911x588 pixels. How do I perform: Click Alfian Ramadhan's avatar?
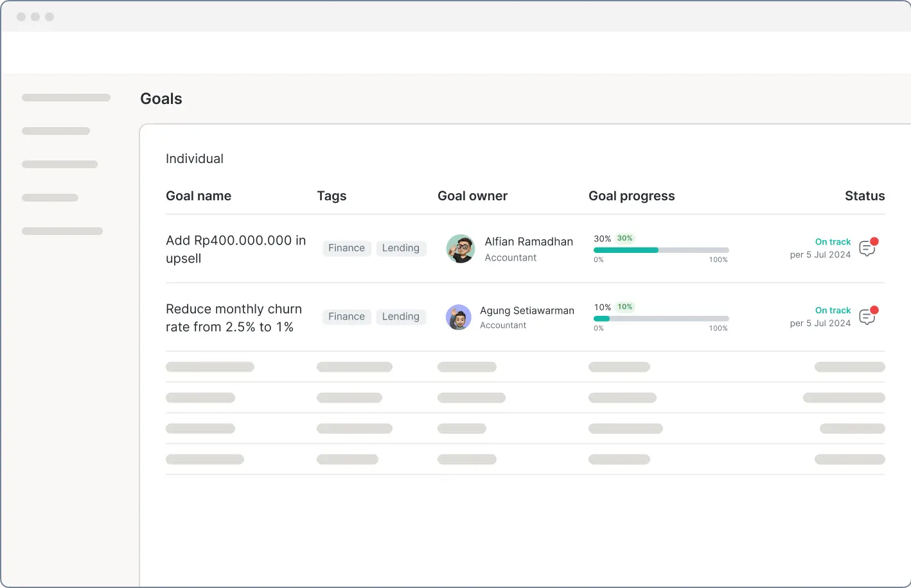click(x=460, y=249)
